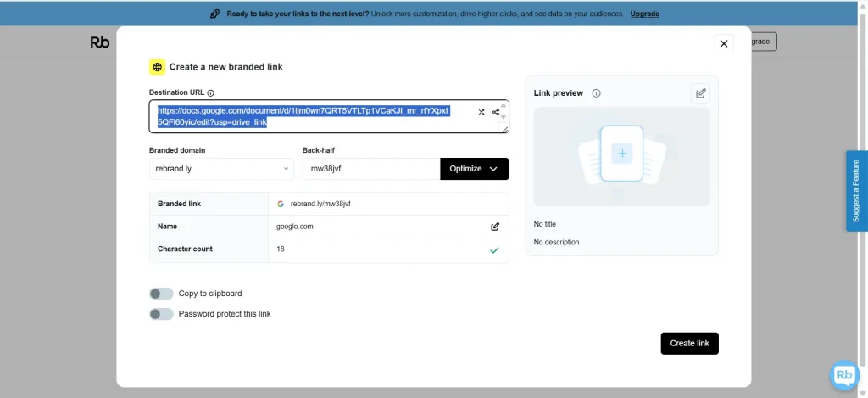Turn on Password protect this link
The height and width of the screenshot is (398, 868).
(161, 314)
